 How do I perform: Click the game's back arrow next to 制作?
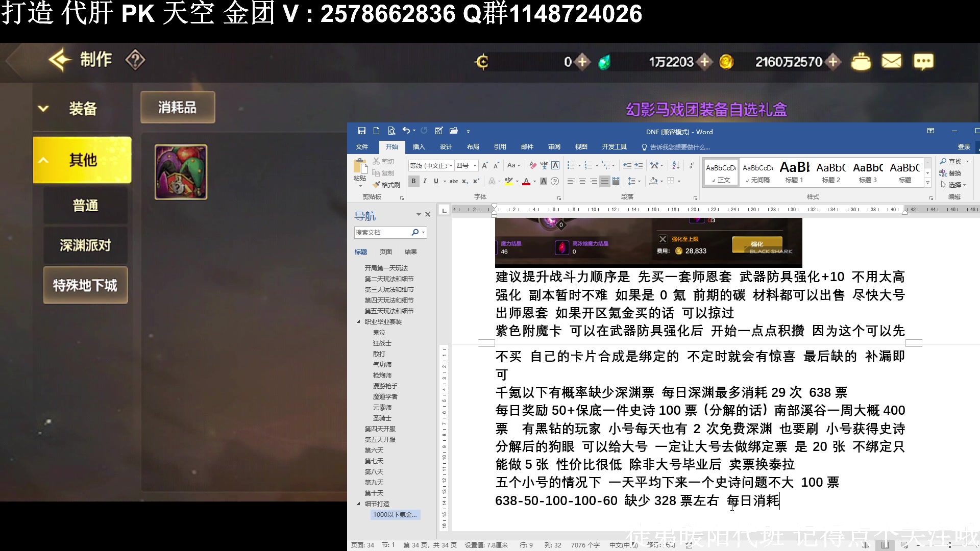coord(59,60)
